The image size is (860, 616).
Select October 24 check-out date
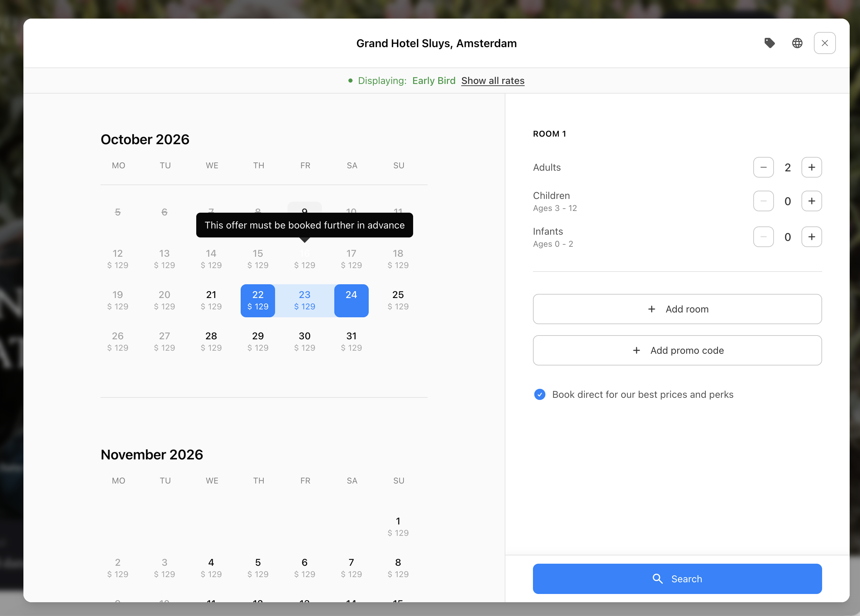[351, 301]
